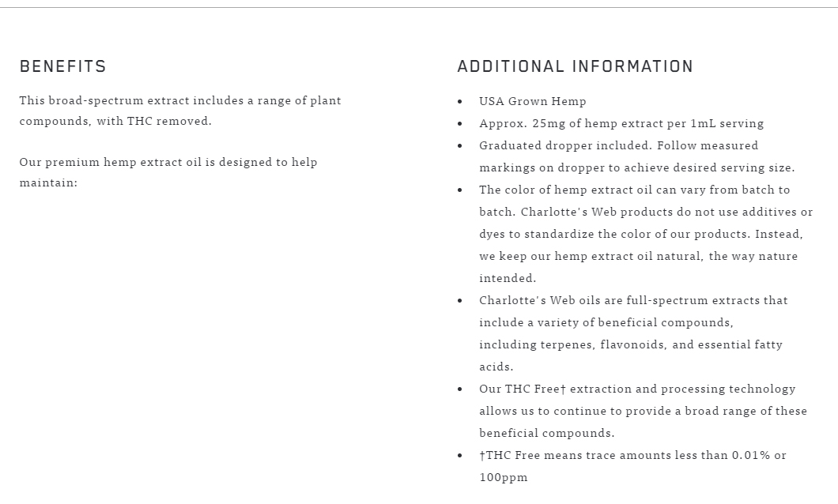Click the BENEFITS heading
Image resolution: width=838 pixels, height=504 pixels.
pos(62,66)
